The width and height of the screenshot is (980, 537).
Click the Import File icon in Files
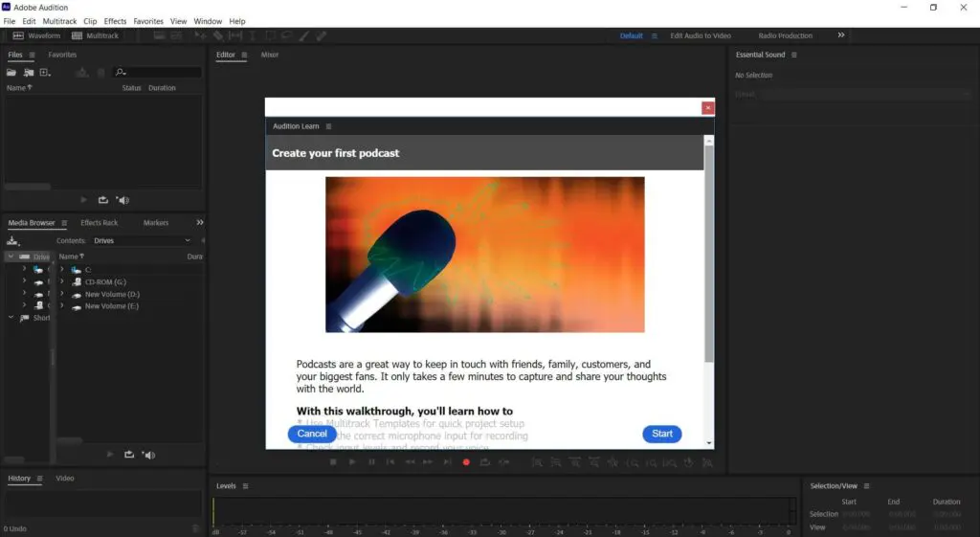coord(29,73)
